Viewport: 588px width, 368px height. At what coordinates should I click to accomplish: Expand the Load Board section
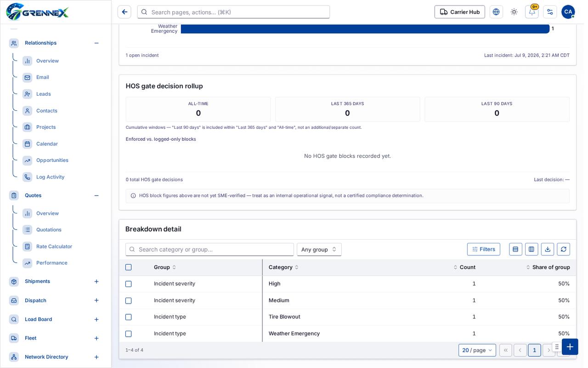tap(96, 319)
